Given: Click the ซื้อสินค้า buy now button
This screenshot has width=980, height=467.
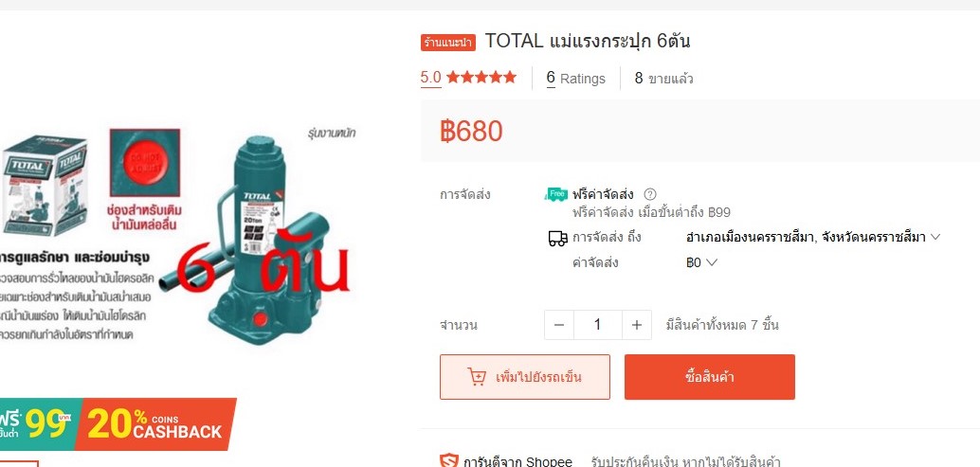Looking at the screenshot, I should [709, 377].
